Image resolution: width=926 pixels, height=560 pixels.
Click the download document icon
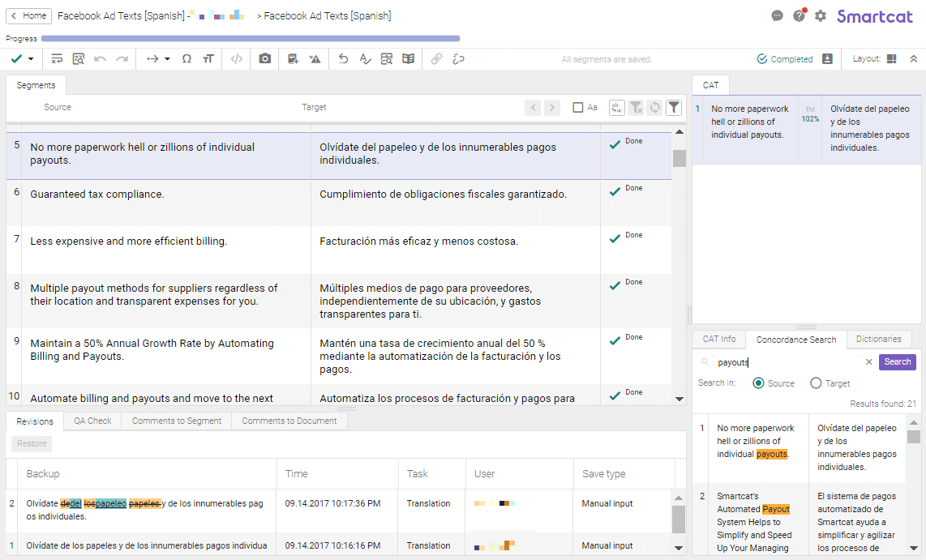827,58
